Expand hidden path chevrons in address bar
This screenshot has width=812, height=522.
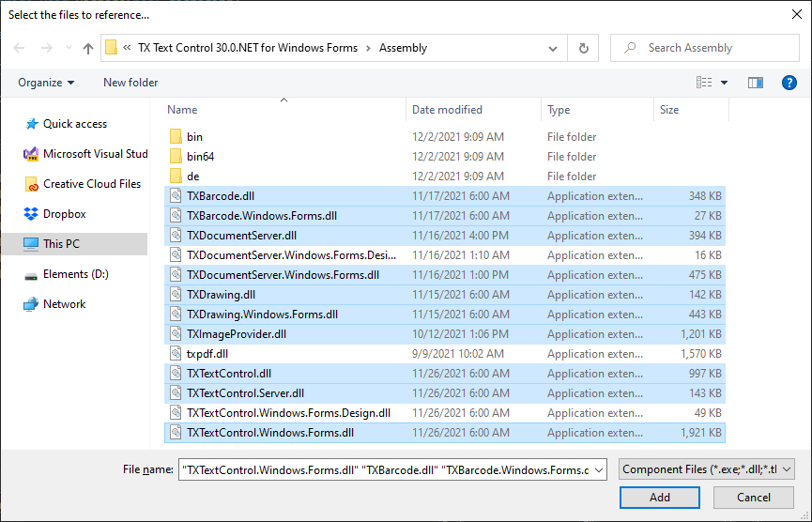click(127, 48)
